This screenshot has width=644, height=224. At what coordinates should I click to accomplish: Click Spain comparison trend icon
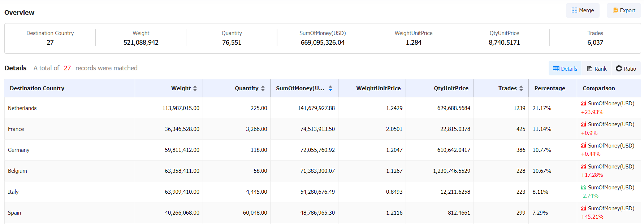(583, 208)
